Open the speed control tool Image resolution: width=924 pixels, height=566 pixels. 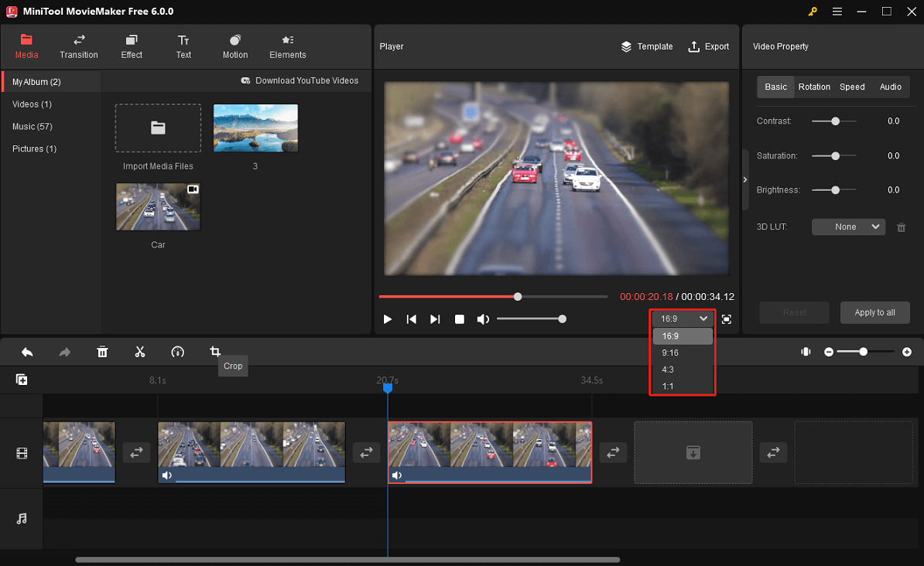tap(177, 353)
